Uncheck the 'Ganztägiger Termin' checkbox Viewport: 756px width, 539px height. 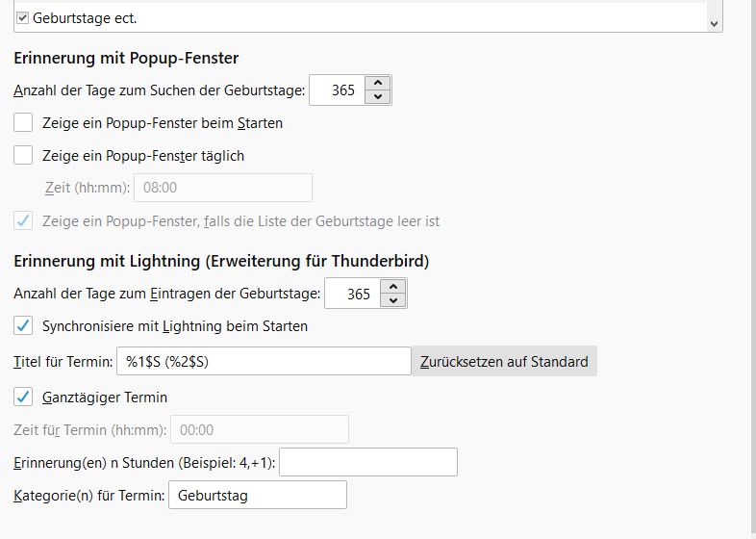pos(24,397)
